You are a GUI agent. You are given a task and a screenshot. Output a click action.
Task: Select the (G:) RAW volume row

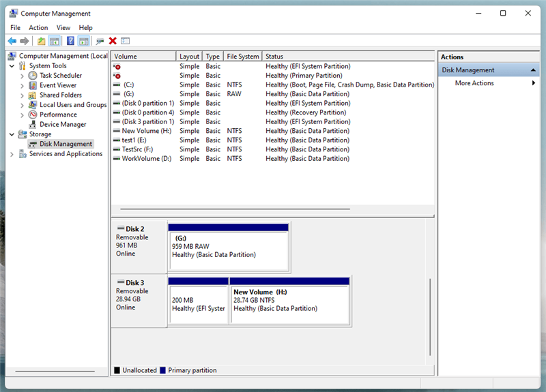[273, 94]
